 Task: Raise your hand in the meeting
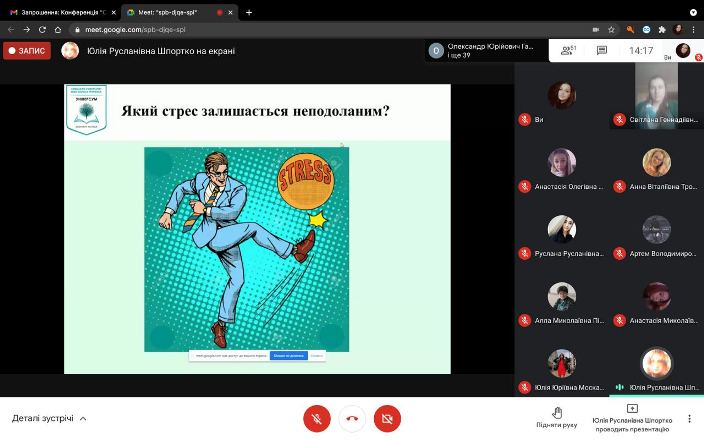(x=556, y=416)
